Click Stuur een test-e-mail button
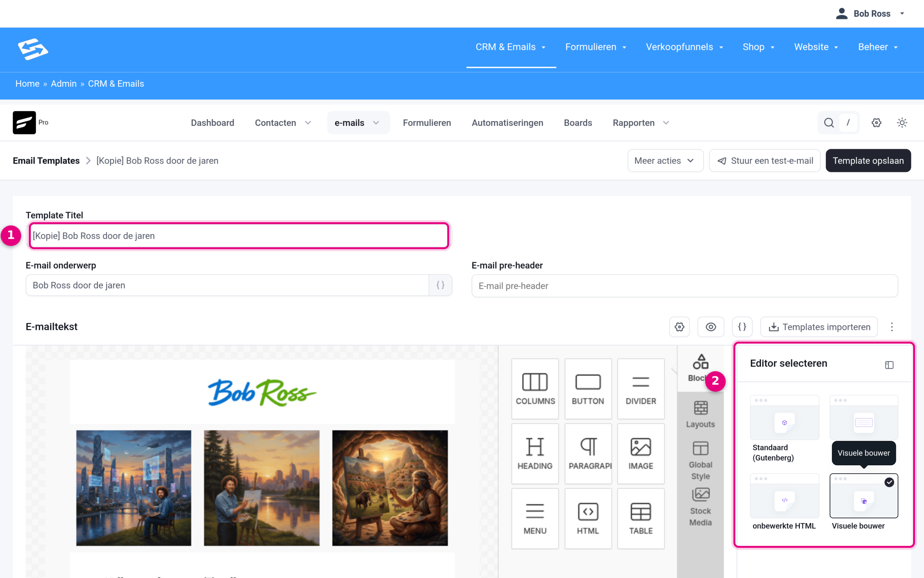Viewport: 924px width, 578px height. click(765, 160)
